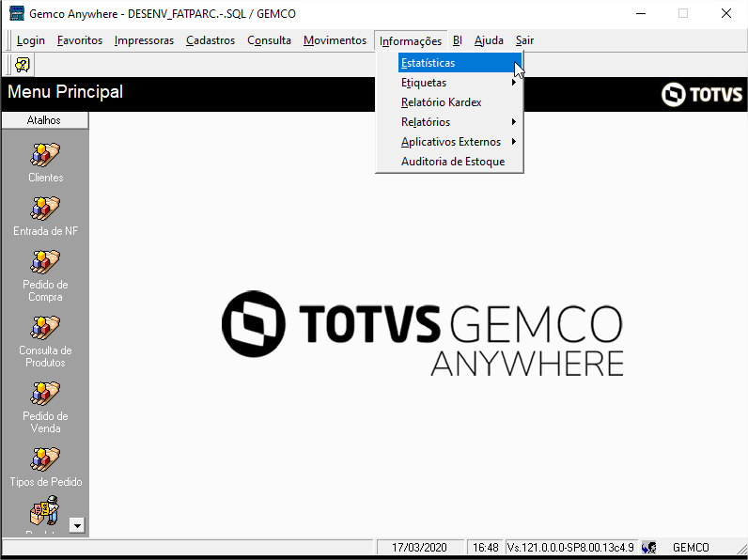The height and width of the screenshot is (560, 748).
Task: Open the Ajuda menu
Action: click(x=489, y=40)
